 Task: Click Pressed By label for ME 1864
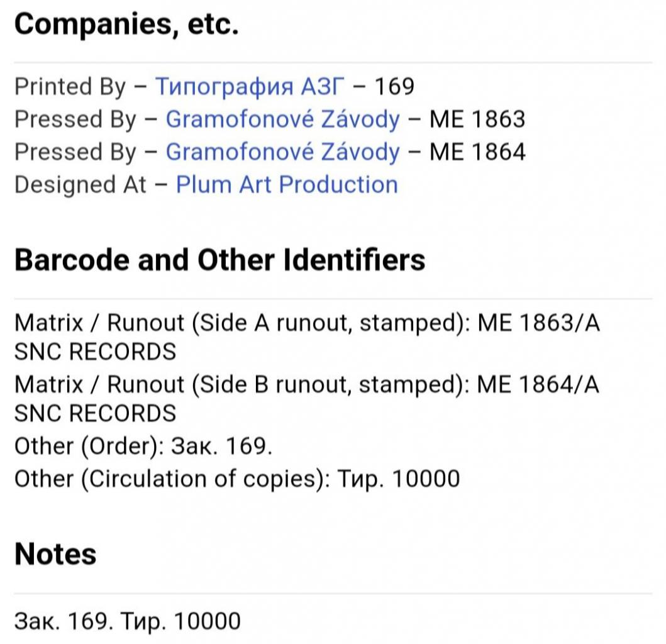pyautogui.click(x=75, y=152)
